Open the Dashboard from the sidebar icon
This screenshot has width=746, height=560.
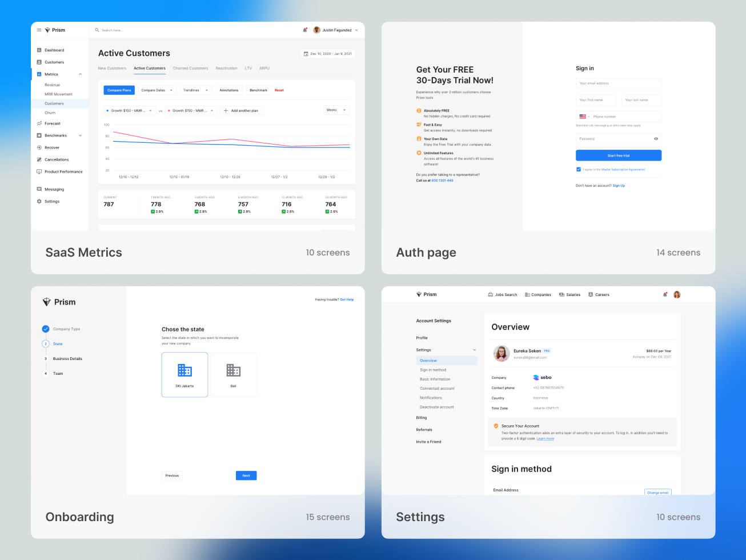[x=39, y=50]
